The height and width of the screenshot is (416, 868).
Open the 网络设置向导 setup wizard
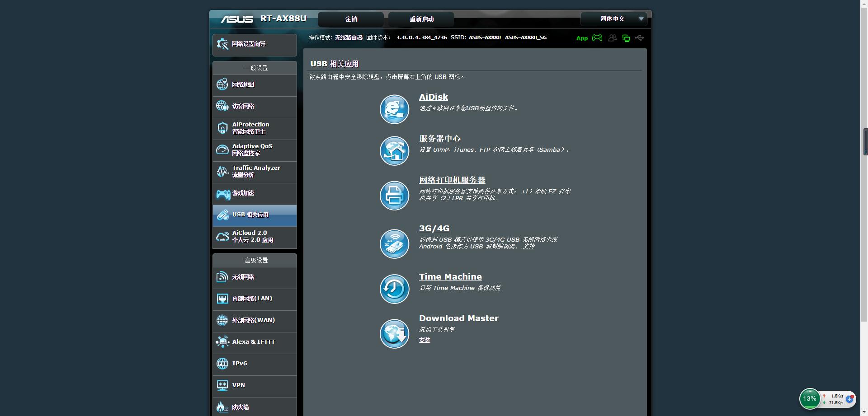[x=255, y=44]
